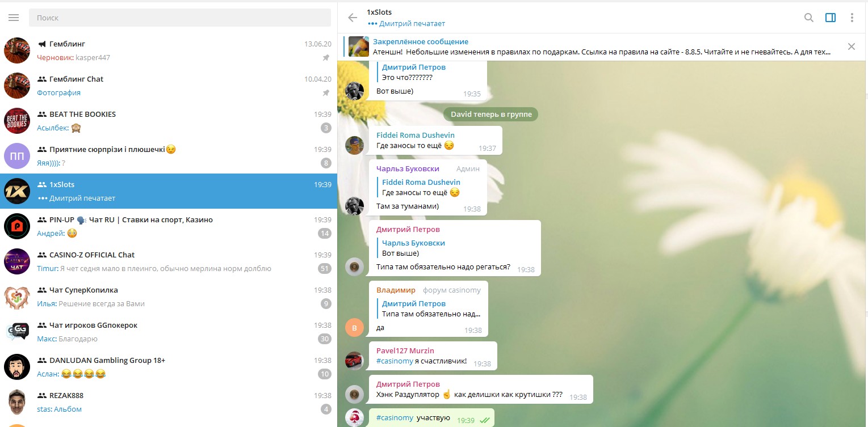Image resolution: width=868 pixels, height=427 pixels.
Task: Open the Гемблинг Chat group
Action: point(169,86)
